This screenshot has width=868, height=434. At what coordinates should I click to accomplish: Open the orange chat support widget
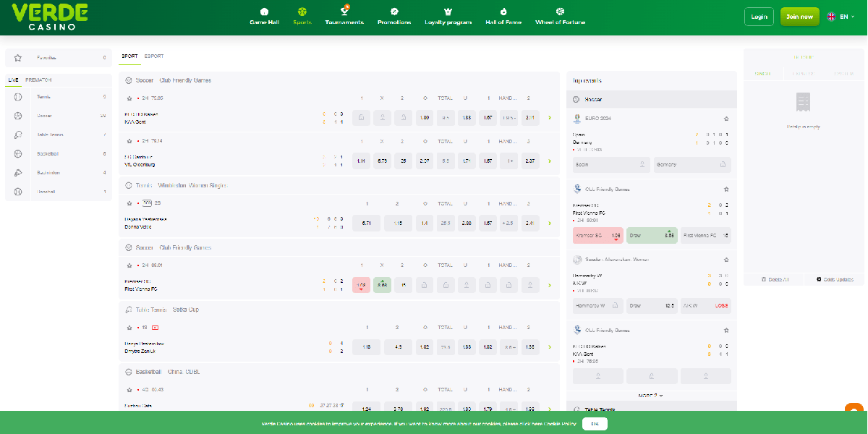point(855,409)
